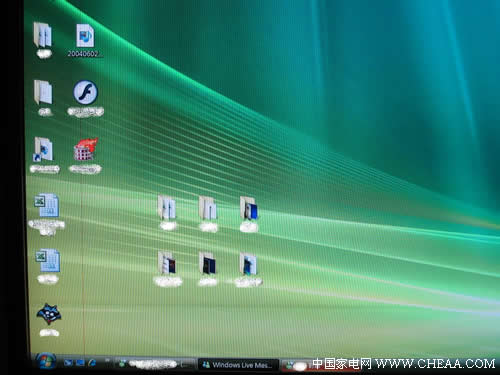Switch to Windows Live Messenger taskbar button

point(238,365)
